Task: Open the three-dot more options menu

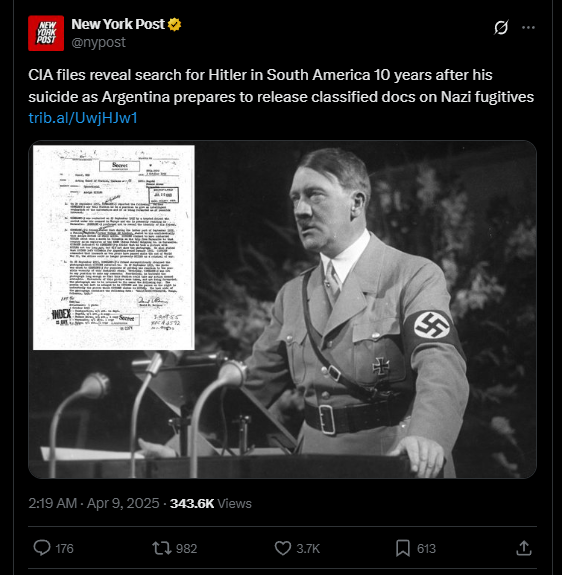Action: click(x=528, y=28)
